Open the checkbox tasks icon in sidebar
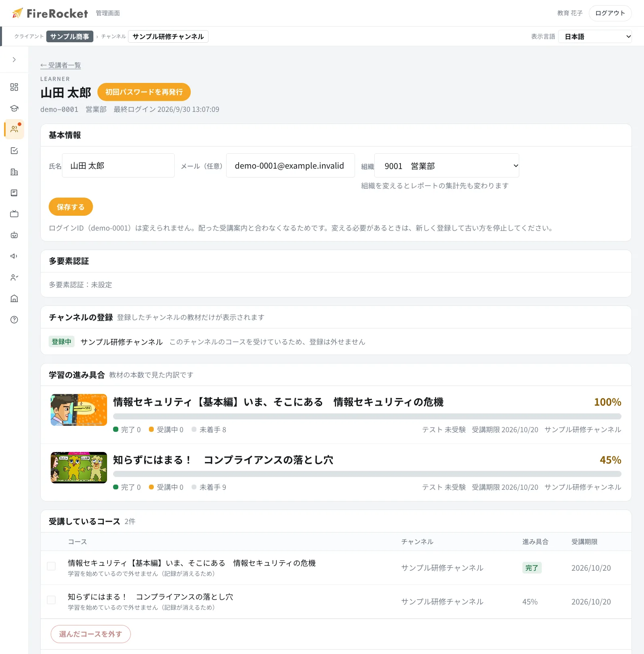644x654 pixels. click(14, 151)
